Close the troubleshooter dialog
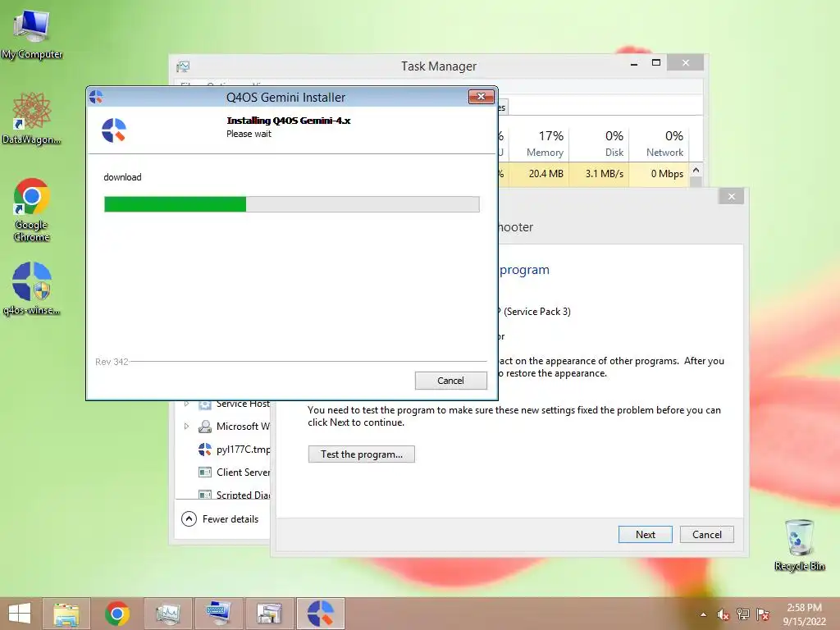840x630 pixels. [731, 197]
